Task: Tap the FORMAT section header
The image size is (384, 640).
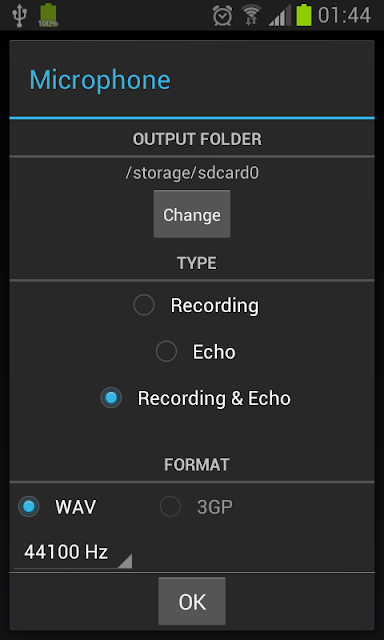Action: tap(197, 464)
